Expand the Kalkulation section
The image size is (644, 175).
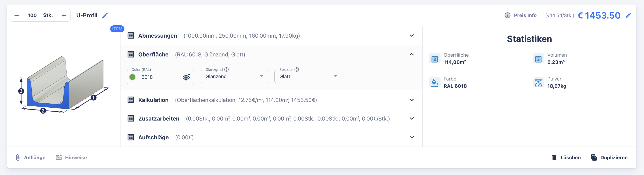coord(412,100)
